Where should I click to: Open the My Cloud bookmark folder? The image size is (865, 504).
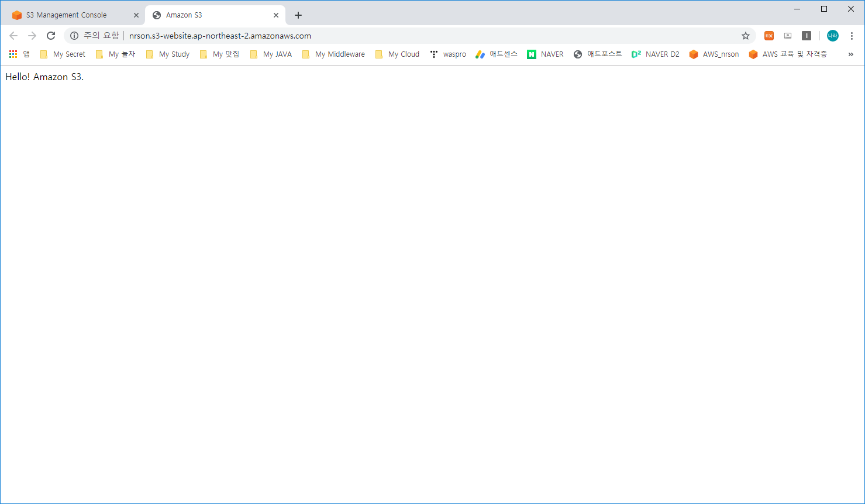397,54
